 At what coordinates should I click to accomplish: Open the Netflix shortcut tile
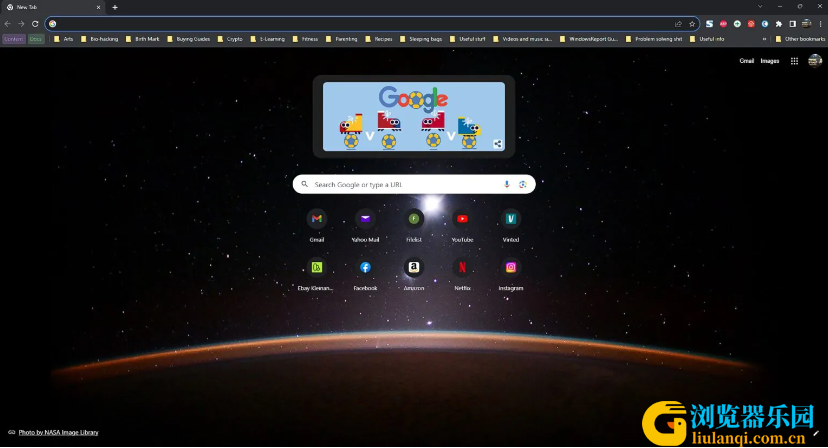click(462, 274)
